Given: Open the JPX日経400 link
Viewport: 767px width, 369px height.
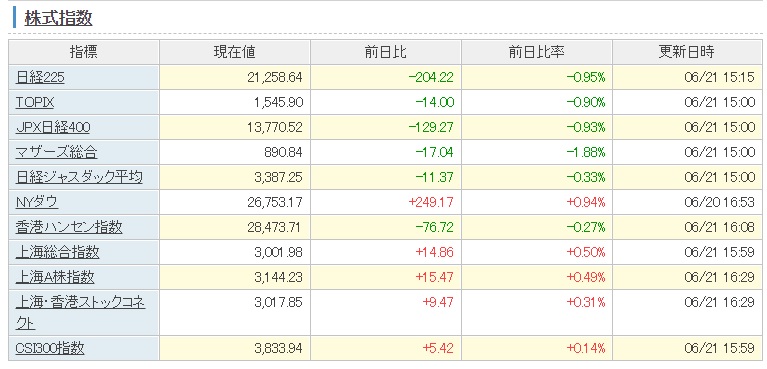Looking at the screenshot, I should click(x=53, y=127).
